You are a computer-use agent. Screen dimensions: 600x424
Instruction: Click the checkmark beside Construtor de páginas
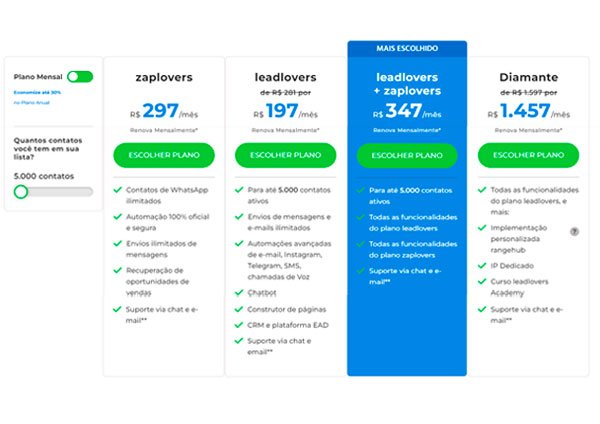pos(239,309)
